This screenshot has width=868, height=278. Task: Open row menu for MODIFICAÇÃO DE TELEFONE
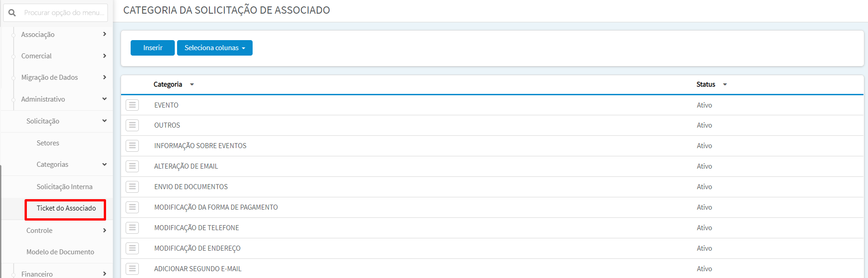point(132,227)
